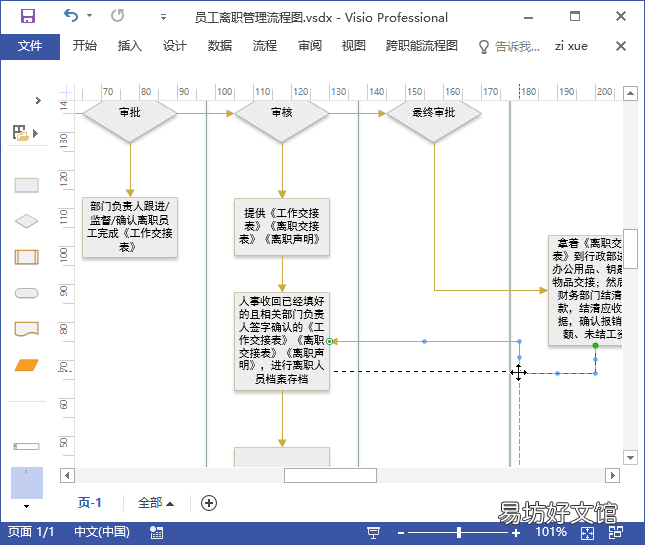Click the ruler origin crosshair corner
Screen dimensions: 645x545
pyautogui.click(x=66, y=92)
